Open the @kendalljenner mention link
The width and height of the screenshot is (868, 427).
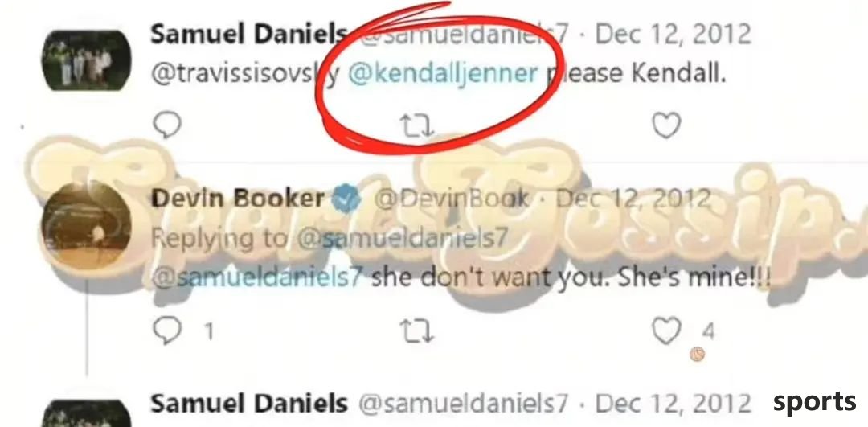click(x=443, y=74)
